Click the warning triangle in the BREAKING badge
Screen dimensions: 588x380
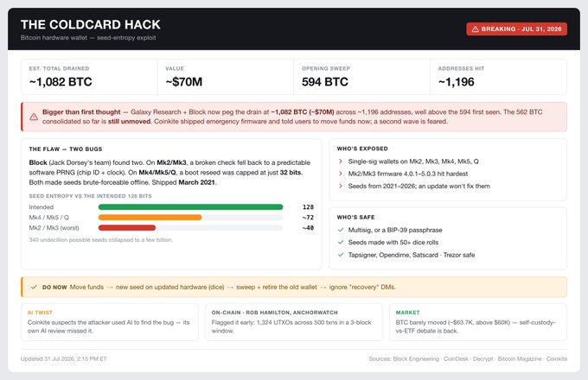(475, 29)
